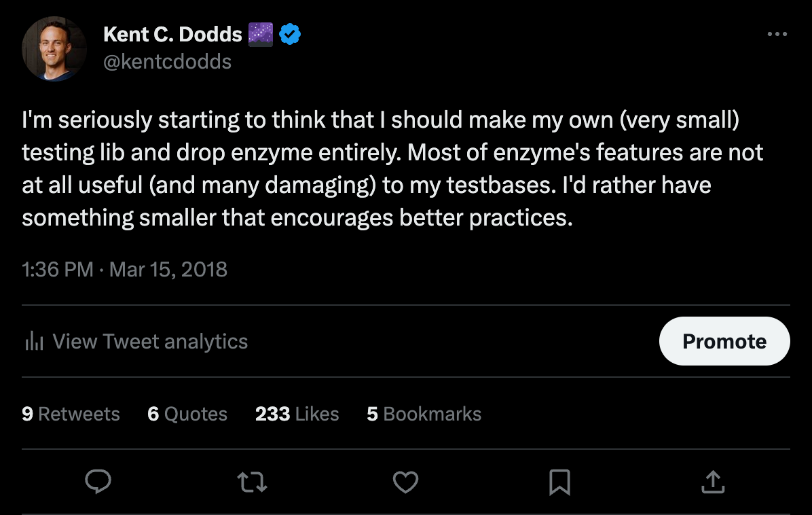Image resolution: width=812 pixels, height=515 pixels.
Task: Open the @kentcdodds handle link
Action: pos(167,62)
